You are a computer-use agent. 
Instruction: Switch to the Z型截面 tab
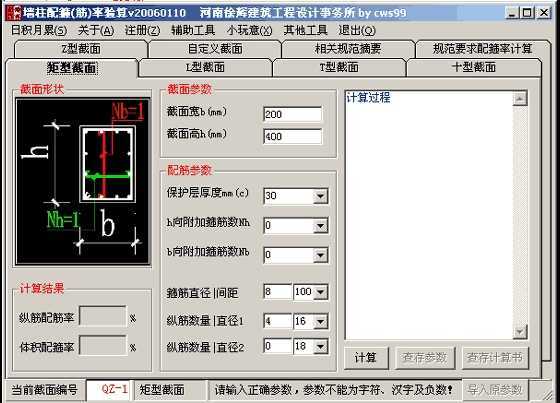point(81,49)
